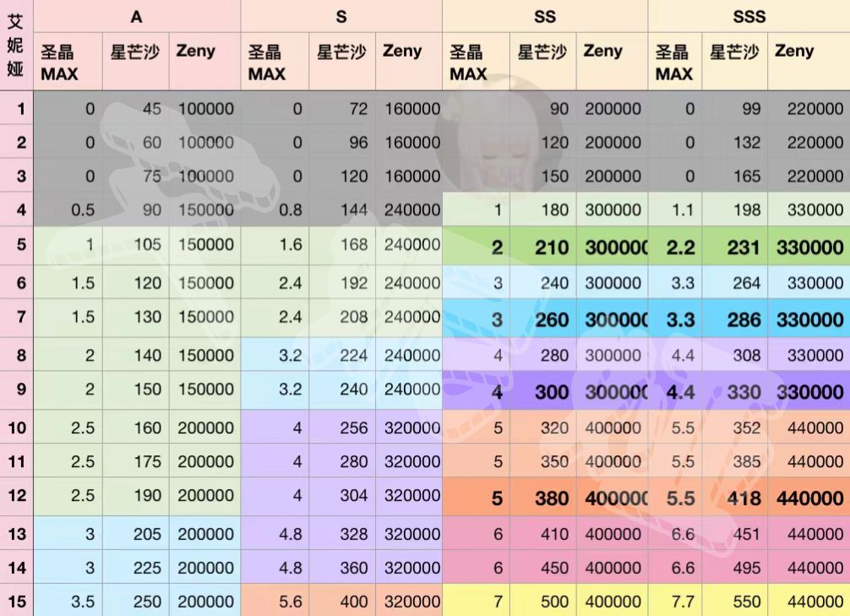This screenshot has width=850, height=616.
Task: Select 圣晶 MAX header under tier A
Action: (x=68, y=62)
